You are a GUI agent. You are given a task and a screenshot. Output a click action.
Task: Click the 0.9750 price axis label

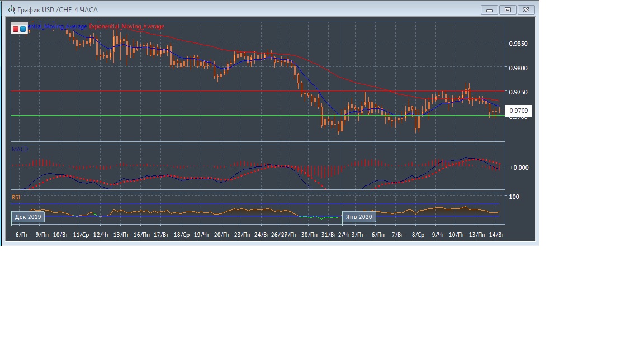pyautogui.click(x=518, y=92)
